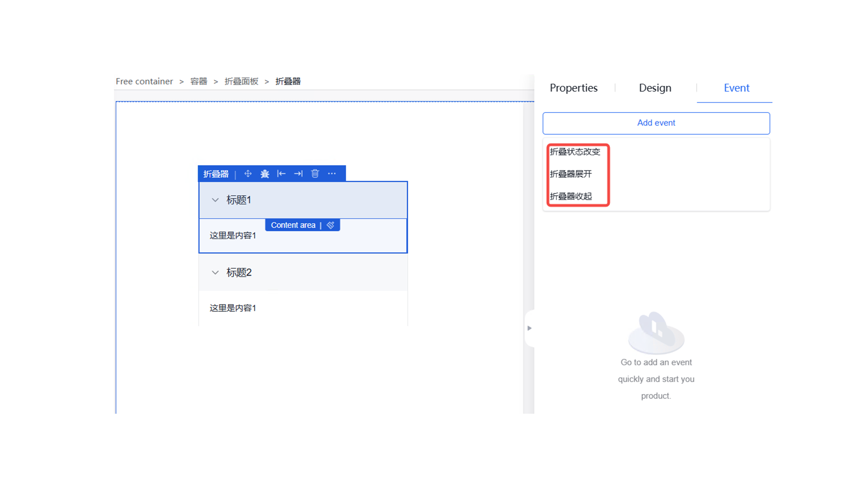This screenshot has height=488, width=868.
Task: Collapse the 标题1 chevron
Action: click(215, 200)
